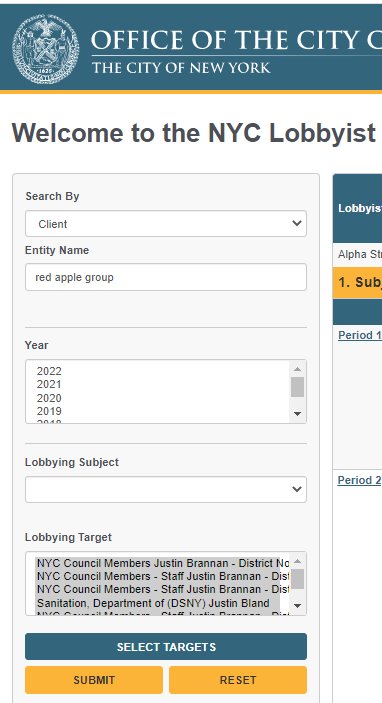Click the NYC city seal logo
382x703 pixels.
pyautogui.click(x=46, y=49)
